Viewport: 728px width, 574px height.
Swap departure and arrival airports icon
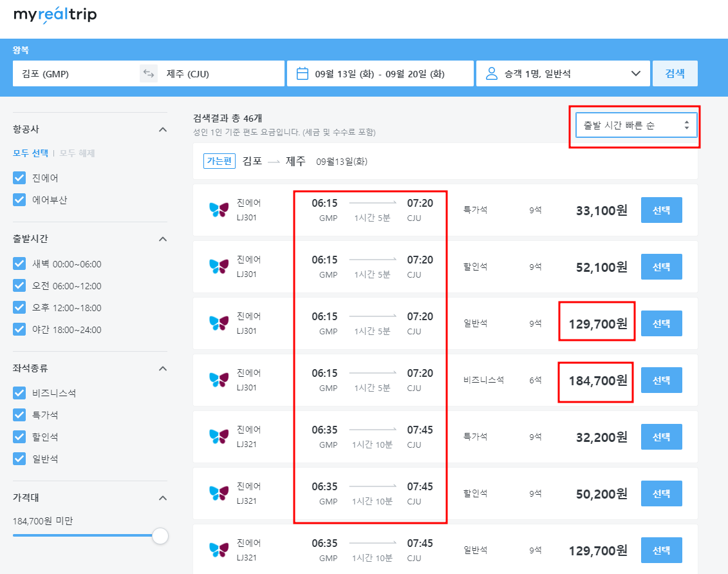[149, 73]
